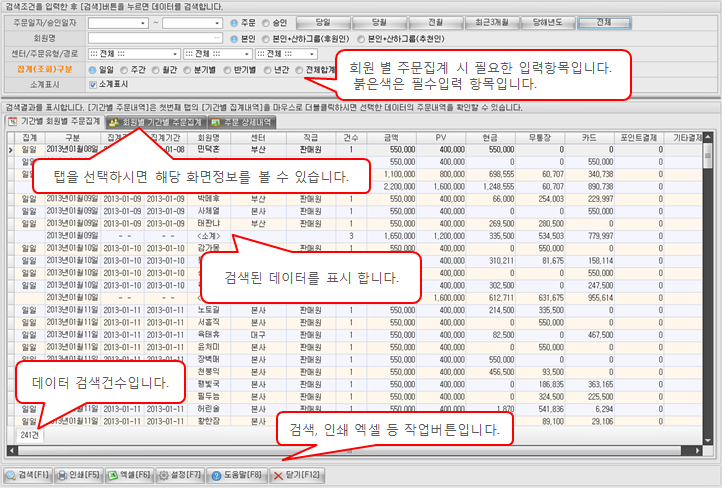Viewport: 722px width, 489px height.
Task: Select 본인+산하그룹(추천인) radio option
Action: click(x=361, y=39)
